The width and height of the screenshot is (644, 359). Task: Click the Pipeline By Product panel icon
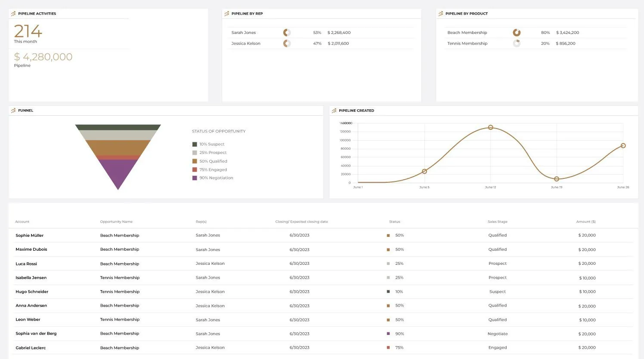pyautogui.click(x=441, y=14)
